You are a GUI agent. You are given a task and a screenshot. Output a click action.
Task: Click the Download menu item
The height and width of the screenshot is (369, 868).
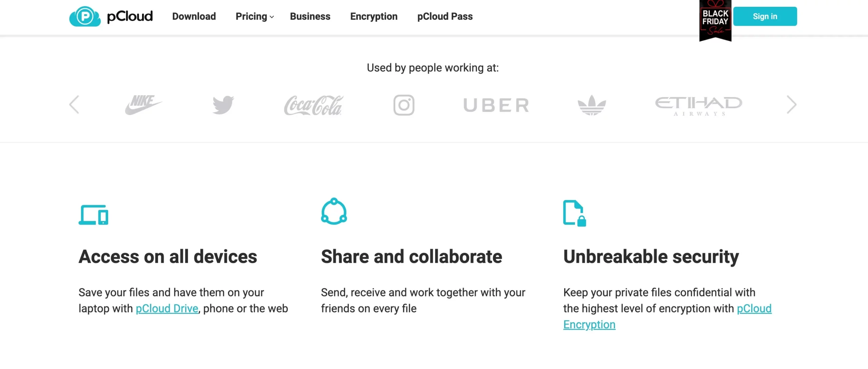click(194, 16)
